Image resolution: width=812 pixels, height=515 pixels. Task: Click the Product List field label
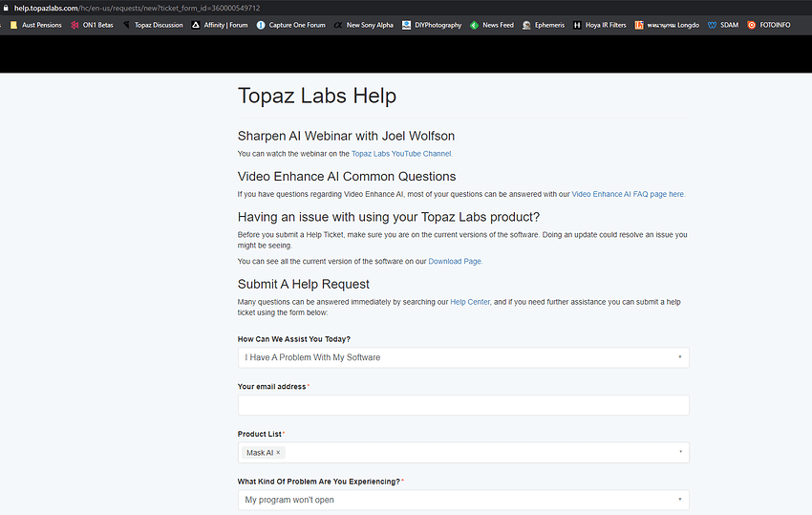(x=260, y=434)
